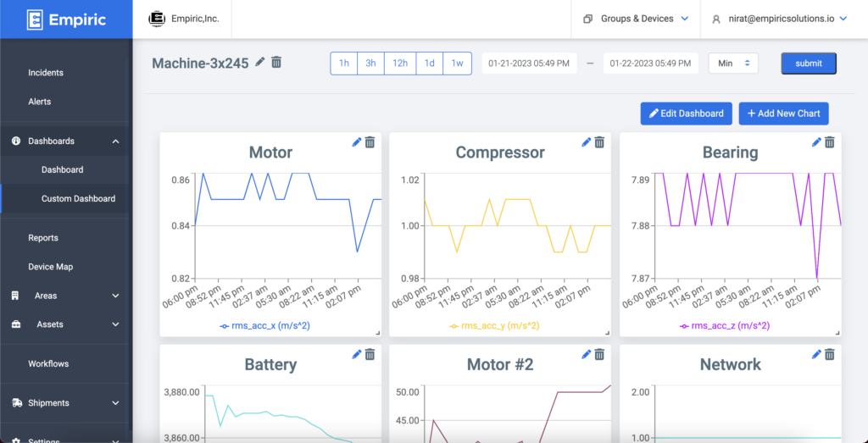The height and width of the screenshot is (443, 868).
Task: Toggle the rms_acc_z legend series
Action: click(x=724, y=326)
